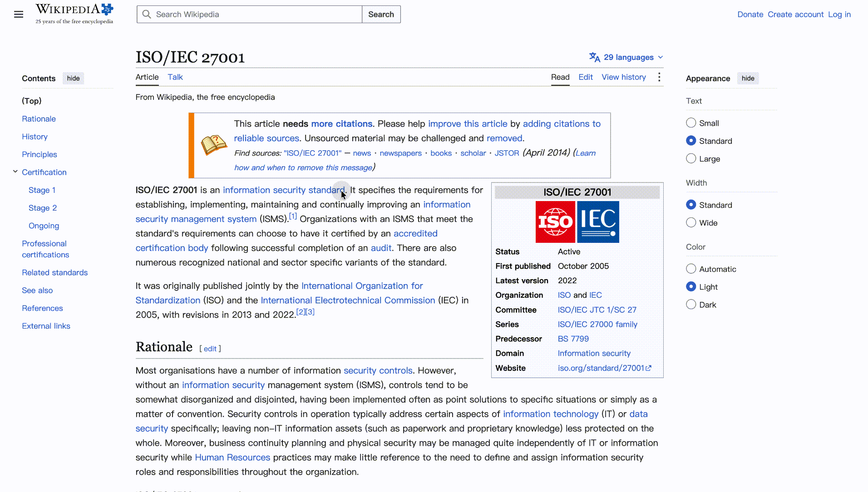Select the Read tab

pos(560,77)
